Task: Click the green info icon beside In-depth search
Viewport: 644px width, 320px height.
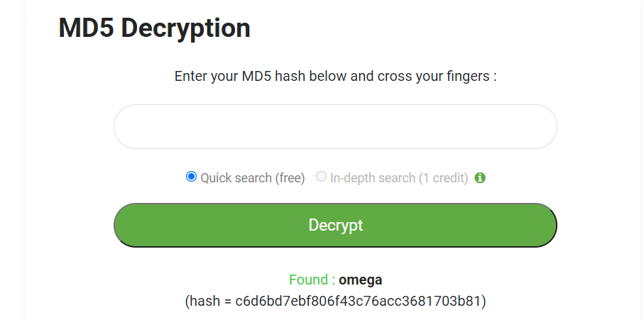Action: pyautogui.click(x=480, y=177)
